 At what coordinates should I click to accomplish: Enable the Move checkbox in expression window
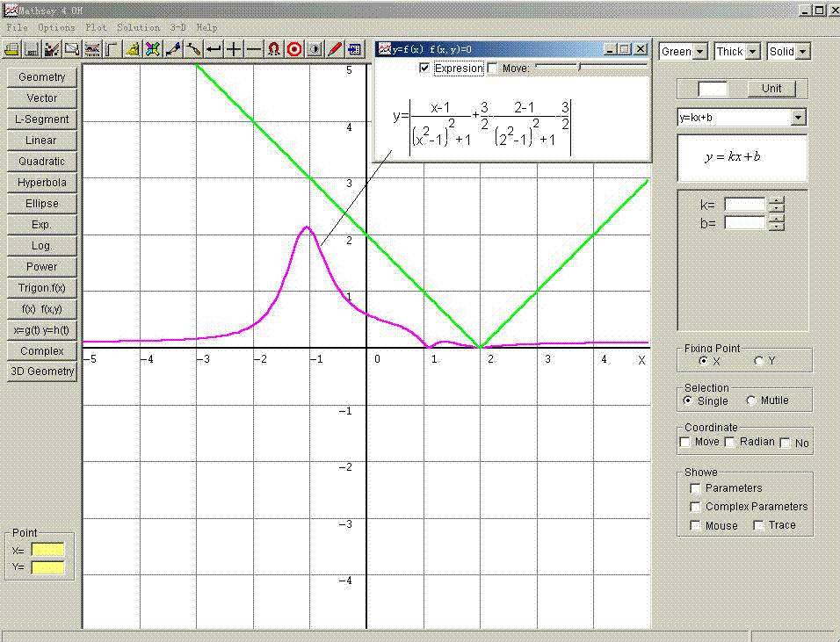click(x=493, y=68)
